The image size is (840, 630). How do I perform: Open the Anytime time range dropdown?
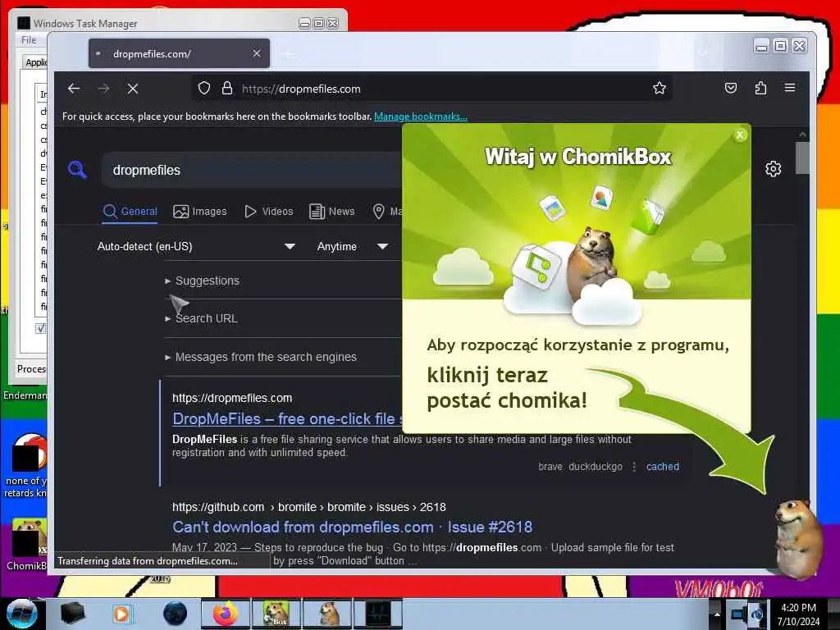tap(353, 246)
